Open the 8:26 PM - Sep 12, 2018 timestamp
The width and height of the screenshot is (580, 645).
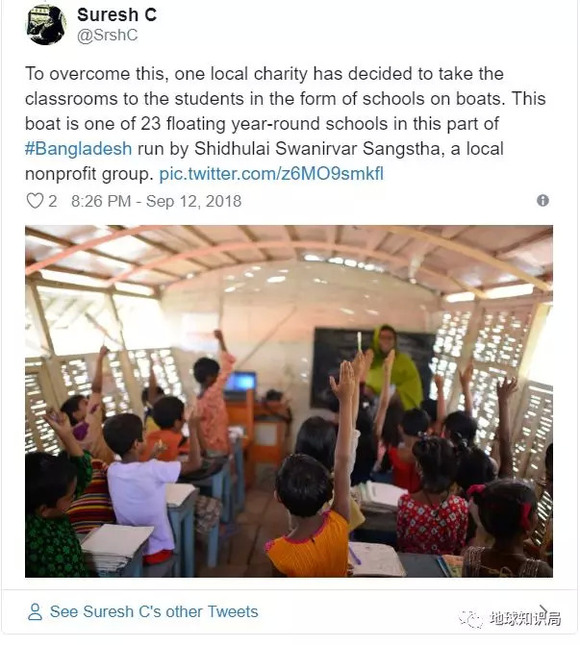(156, 201)
